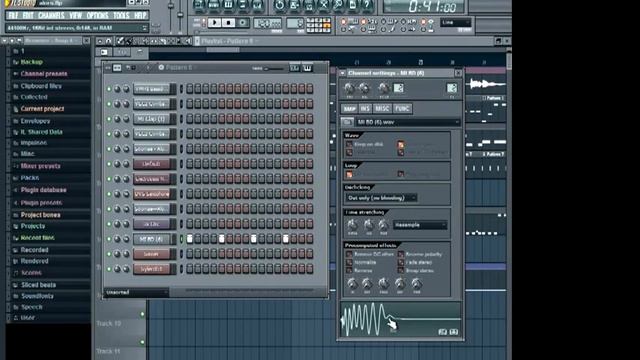Enable Normalize checkbox
Screen dimensions: 640x360
(349, 262)
